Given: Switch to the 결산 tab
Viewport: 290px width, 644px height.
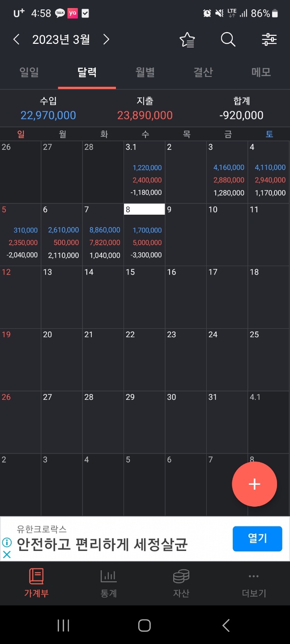Looking at the screenshot, I should pos(203,72).
